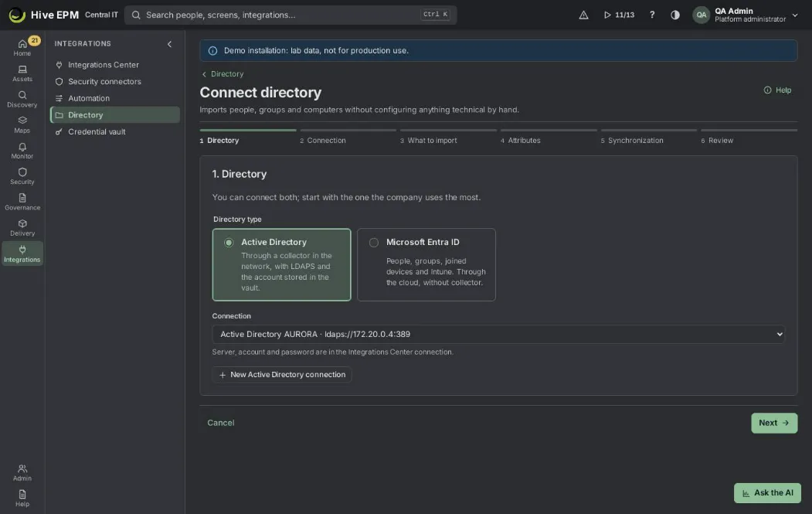Viewport: 812px width, 514px height.
Task: Open Admin in the left rail
Action: tap(22, 472)
